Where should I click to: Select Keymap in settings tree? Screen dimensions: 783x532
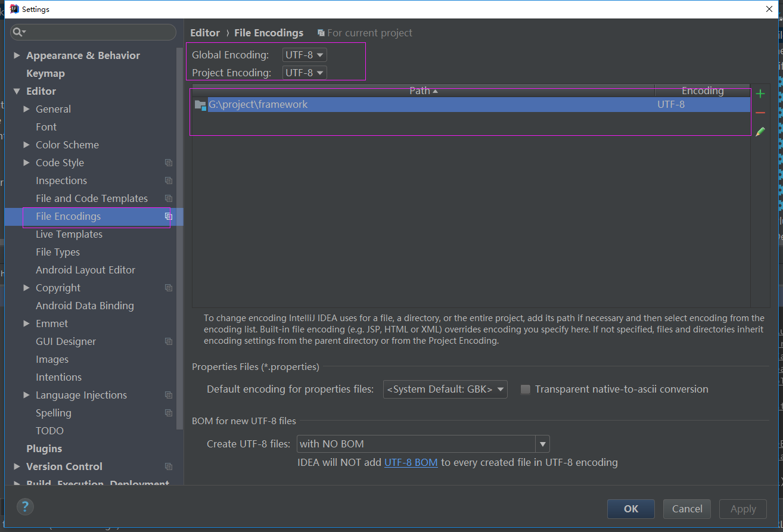click(45, 73)
